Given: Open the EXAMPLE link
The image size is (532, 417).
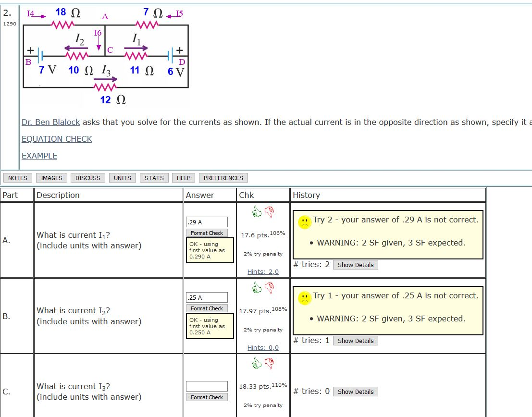Looking at the screenshot, I should pyautogui.click(x=39, y=156).
